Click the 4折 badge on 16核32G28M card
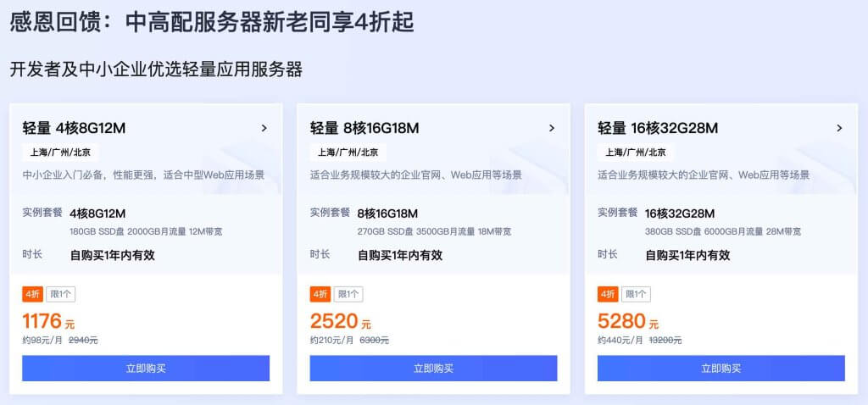 pyautogui.click(x=607, y=294)
